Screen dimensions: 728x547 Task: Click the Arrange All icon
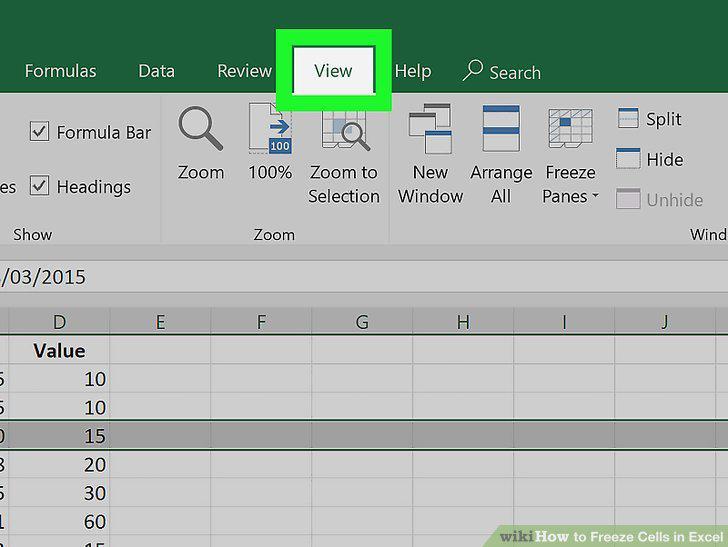click(x=501, y=129)
